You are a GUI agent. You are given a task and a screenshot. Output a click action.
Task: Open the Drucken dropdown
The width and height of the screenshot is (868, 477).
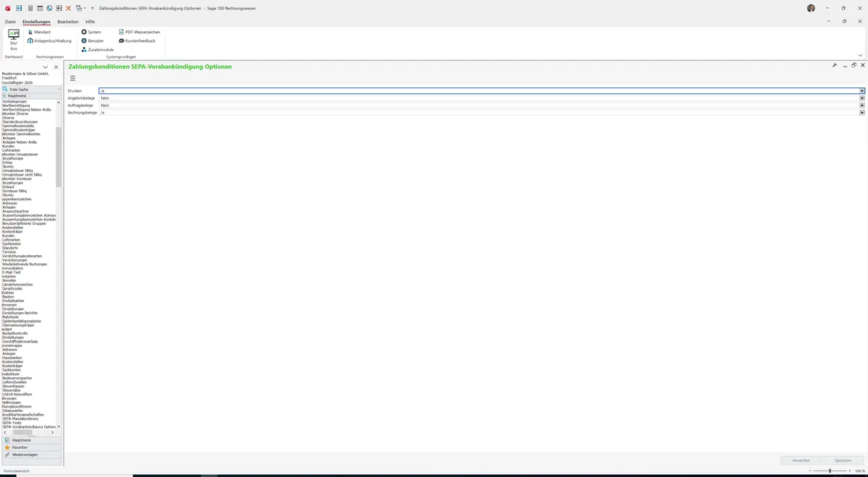[x=862, y=91]
